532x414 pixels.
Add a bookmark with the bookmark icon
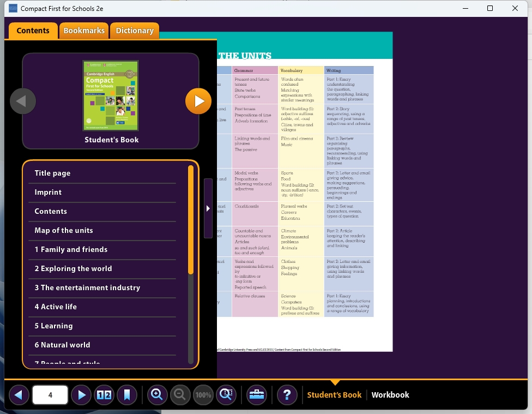click(127, 395)
